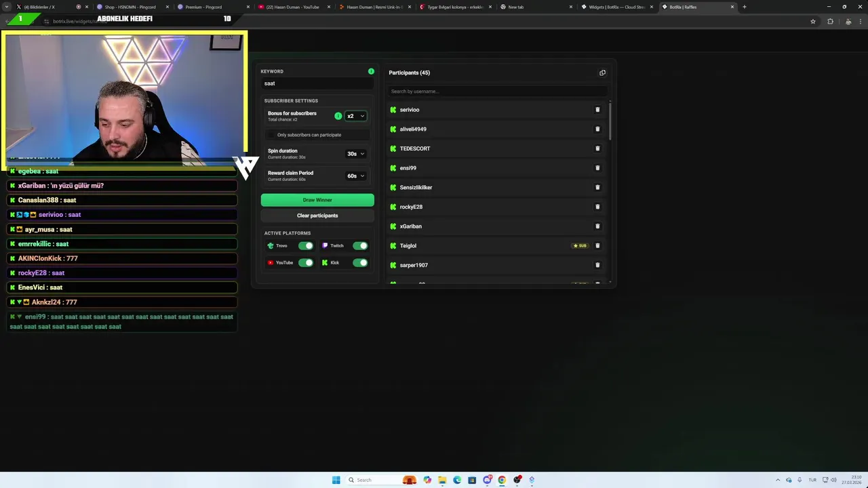Click chat message from emrrekillic
The image size is (868, 488).
point(123,244)
